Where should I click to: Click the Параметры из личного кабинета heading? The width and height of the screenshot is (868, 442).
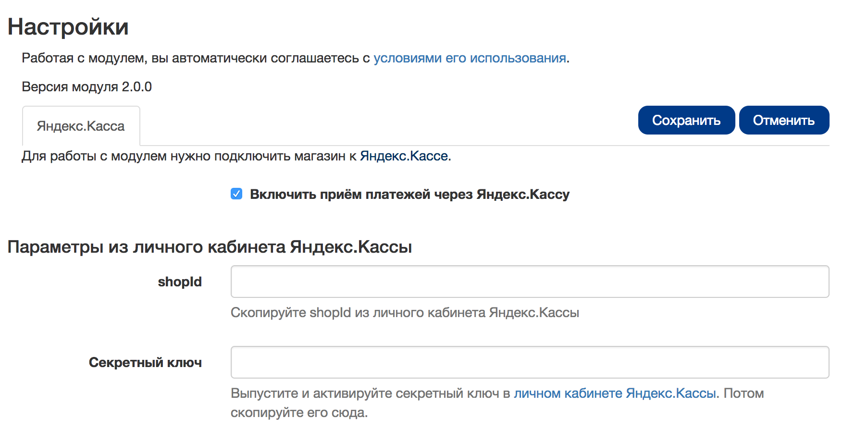click(210, 247)
